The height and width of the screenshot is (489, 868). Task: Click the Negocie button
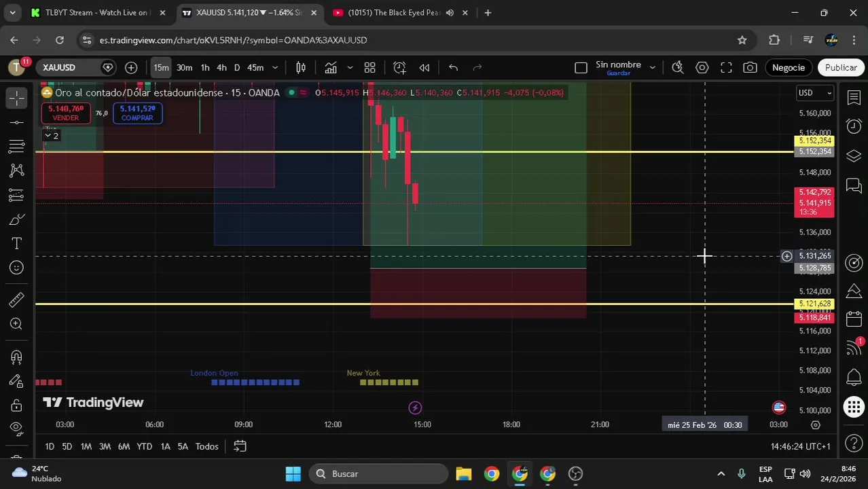pyautogui.click(x=789, y=67)
